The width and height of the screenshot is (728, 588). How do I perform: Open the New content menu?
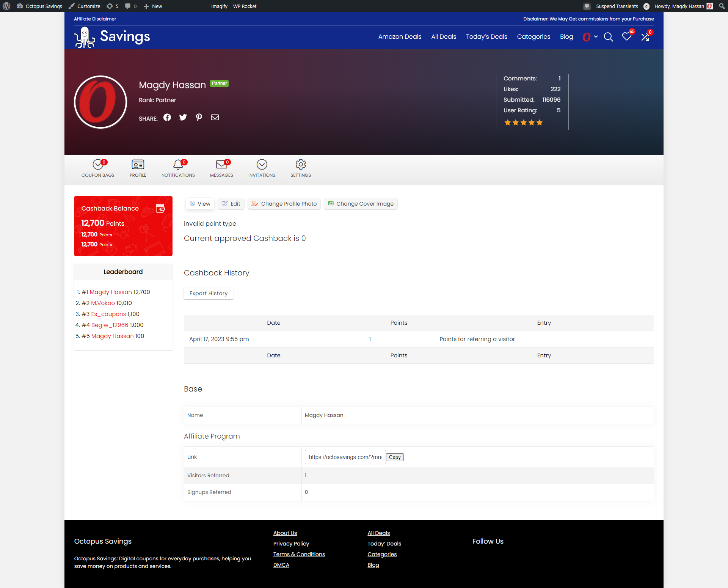(x=153, y=6)
